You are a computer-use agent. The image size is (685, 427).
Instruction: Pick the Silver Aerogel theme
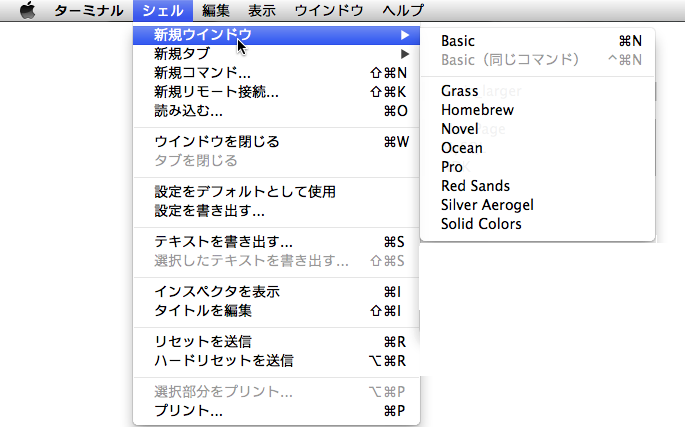(538, 205)
